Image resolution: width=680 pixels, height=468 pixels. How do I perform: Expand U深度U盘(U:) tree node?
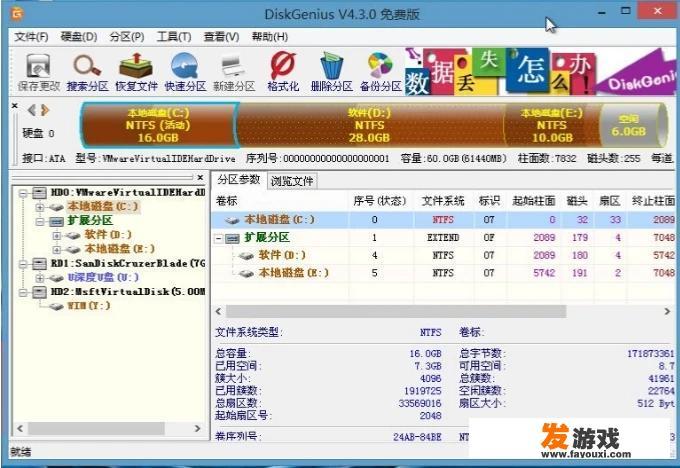click(40, 278)
